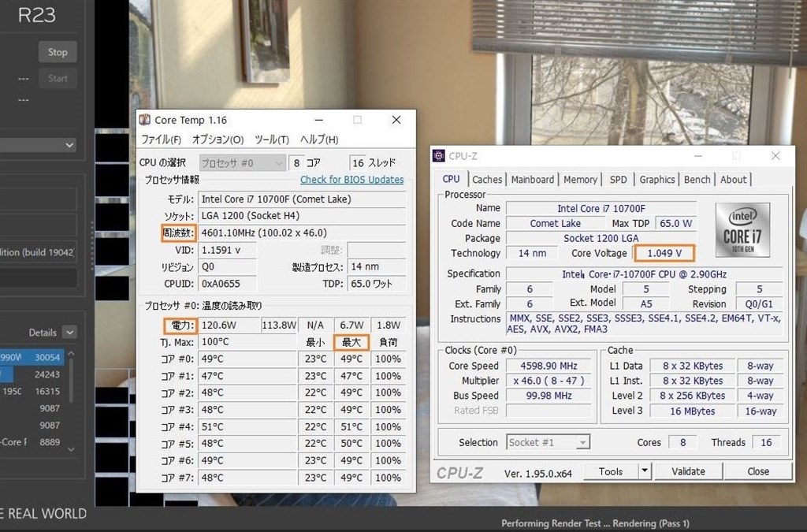Viewport: 807px width, 532px height.
Task: Click the Check for BIOS Updates link
Action: click(352, 180)
